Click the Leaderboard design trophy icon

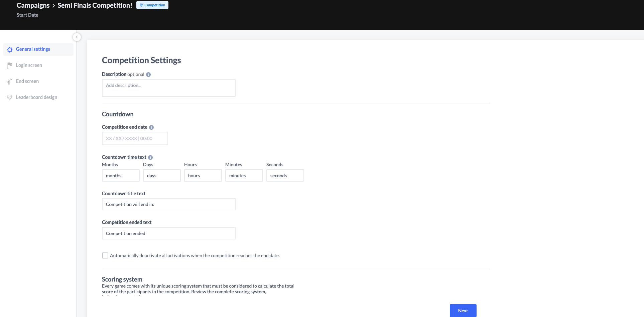(x=10, y=97)
